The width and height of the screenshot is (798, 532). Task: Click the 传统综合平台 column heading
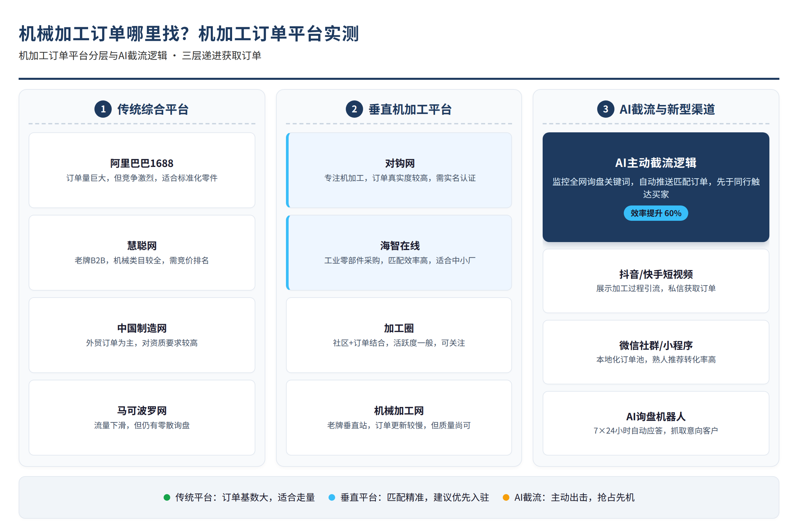(x=153, y=109)
